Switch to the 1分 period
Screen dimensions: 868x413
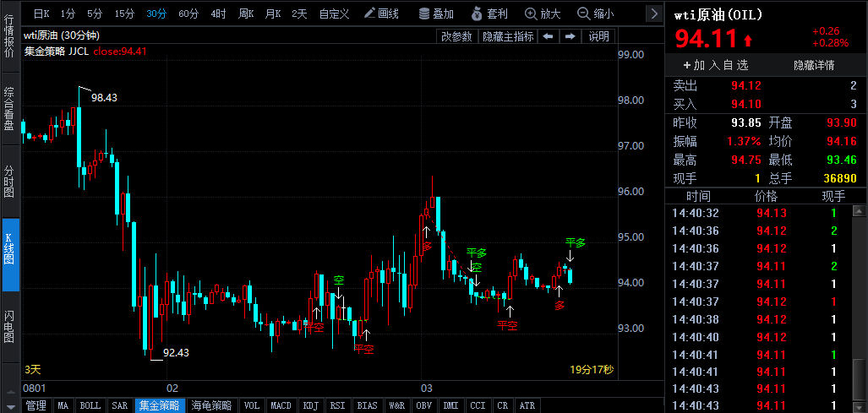[68, 14]
